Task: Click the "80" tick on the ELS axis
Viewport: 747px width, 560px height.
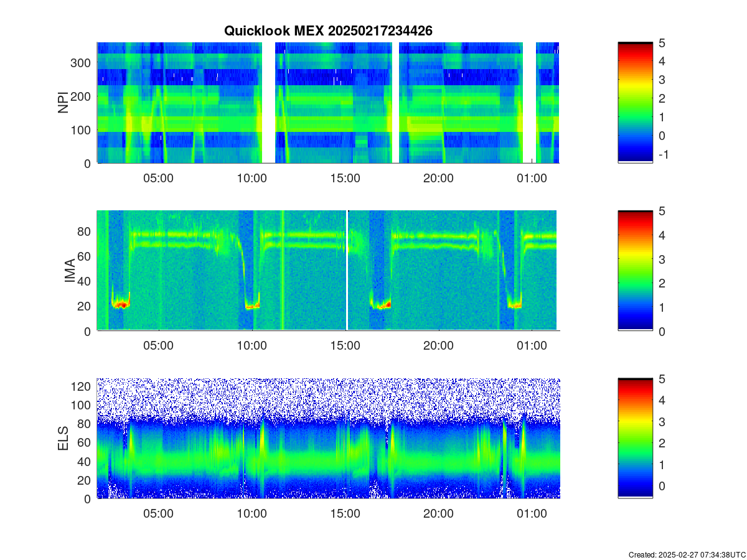Action: click(x=85, y=424)
